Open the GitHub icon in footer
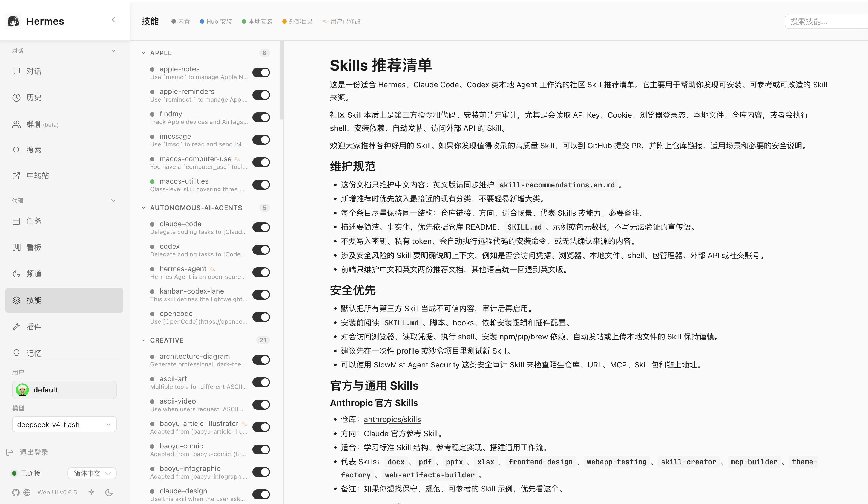 tap(16, 492)
